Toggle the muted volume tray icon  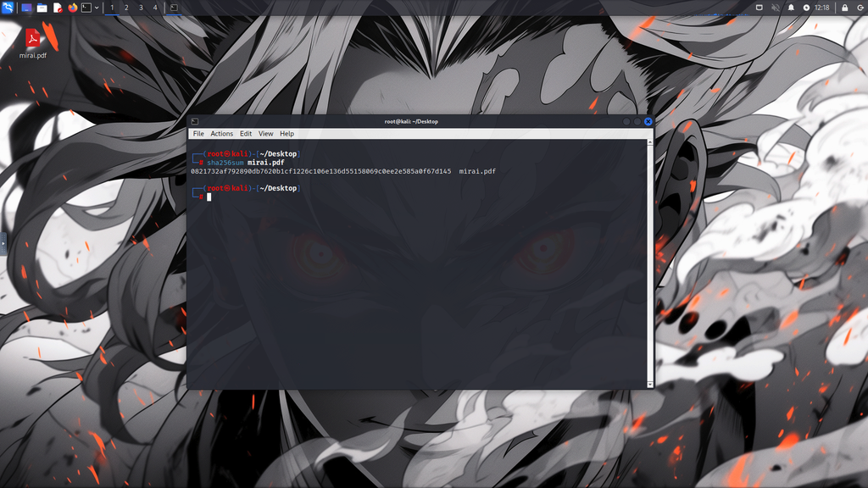tap(776, 8)
